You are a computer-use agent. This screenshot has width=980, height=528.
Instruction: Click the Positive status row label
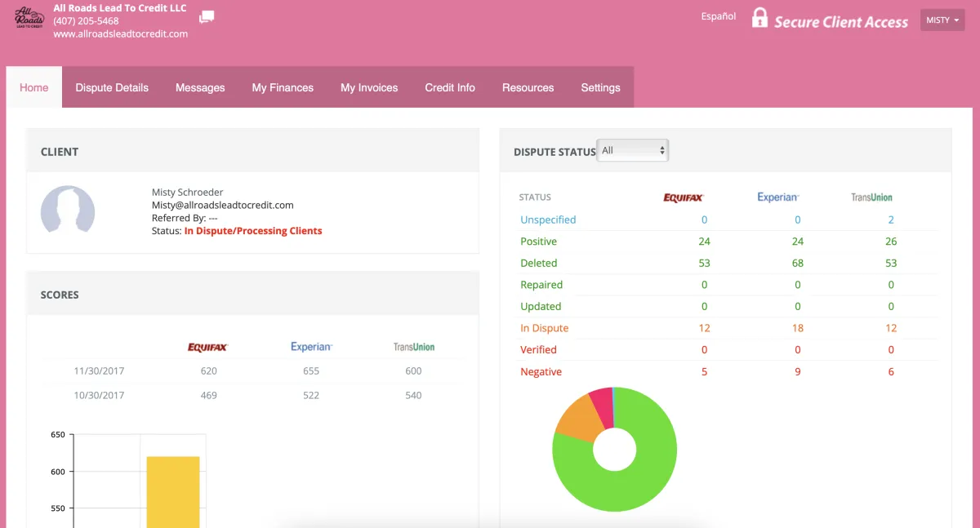(539, 242)
